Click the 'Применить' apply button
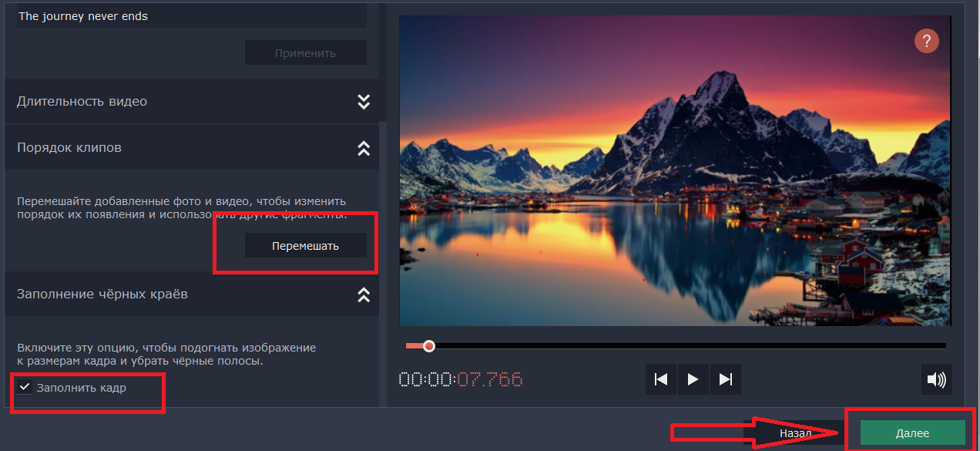The width and height of the screenshot is (980, 451). (305, 53)
